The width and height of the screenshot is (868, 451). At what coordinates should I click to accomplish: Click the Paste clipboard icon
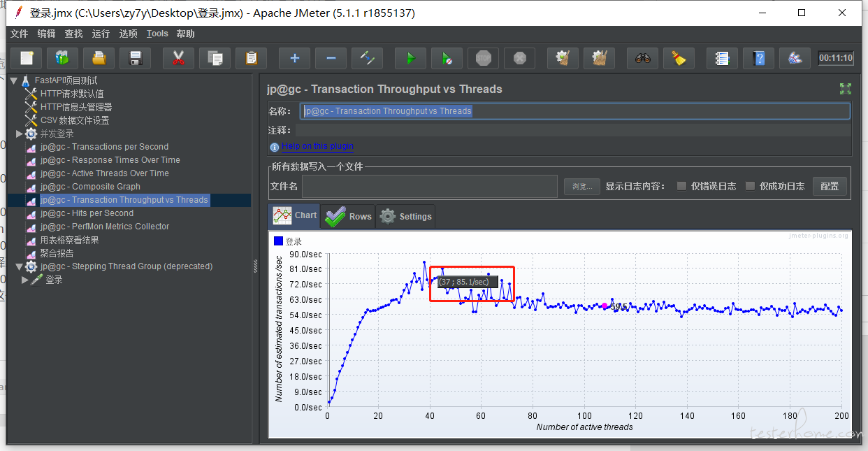click(x=252, y=58)
